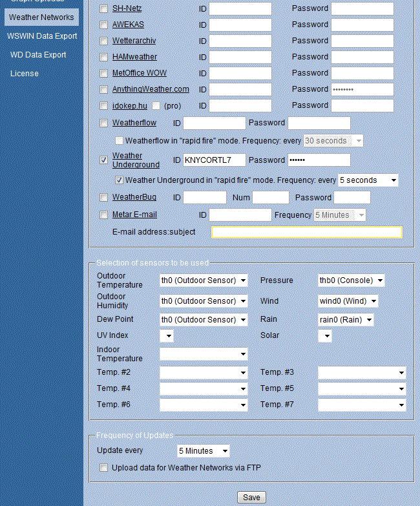This screenshot has height=506, width=420.
Task: Open the WeatherBug link
Action: [134, 197]
